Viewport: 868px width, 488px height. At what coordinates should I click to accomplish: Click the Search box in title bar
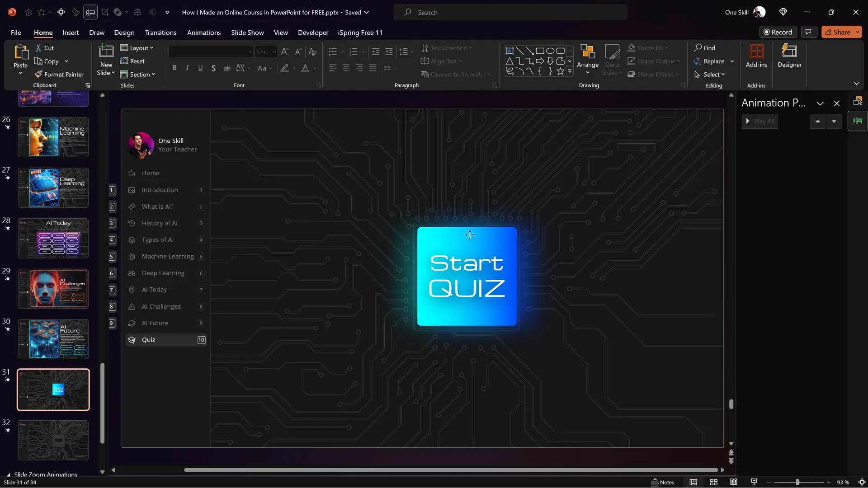510,13
